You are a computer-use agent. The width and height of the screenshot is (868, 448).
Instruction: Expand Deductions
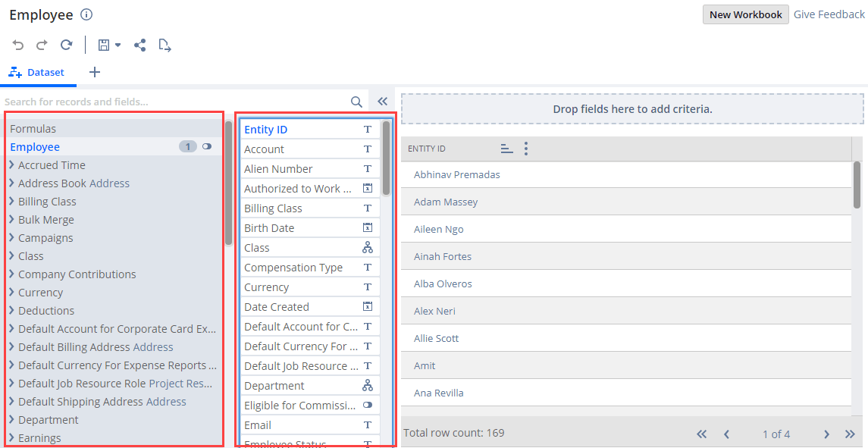point(12,311)
